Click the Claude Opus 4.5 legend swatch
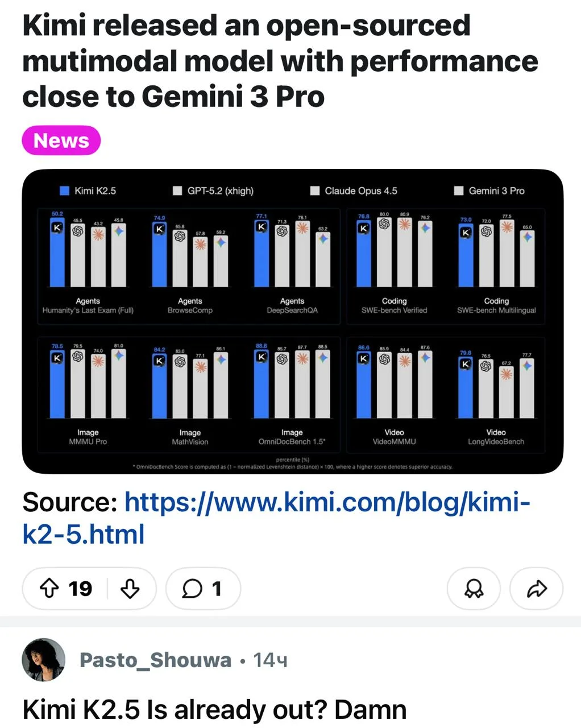 315,191
